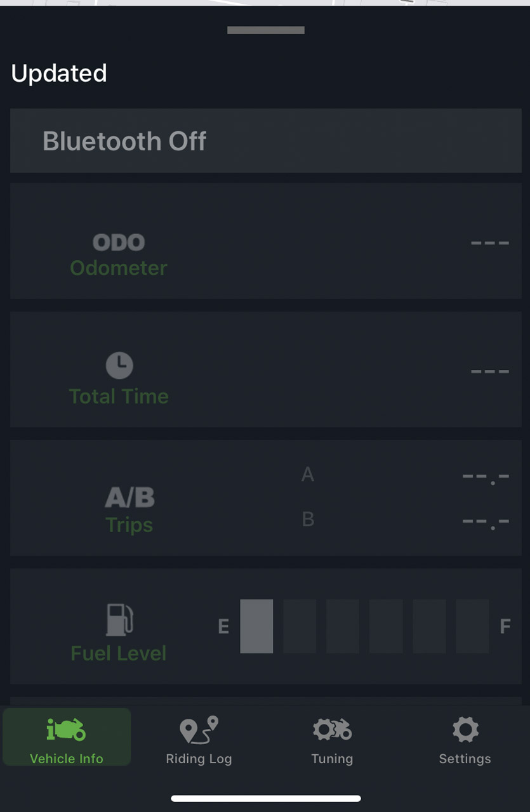Tap the last fuel bar next to F
Image resolution: width=530 pixels, height=812 pixels.
point(472,626)
